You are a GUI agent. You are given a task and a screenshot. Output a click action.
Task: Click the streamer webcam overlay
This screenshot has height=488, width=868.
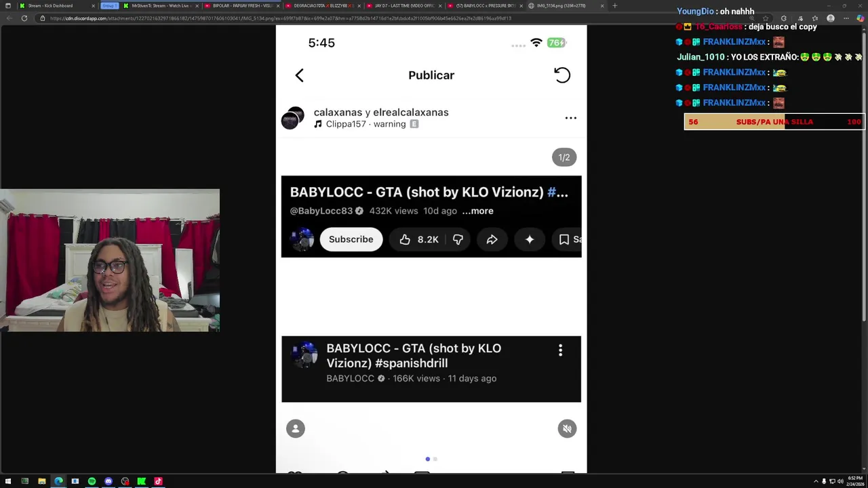pos(110,260)
